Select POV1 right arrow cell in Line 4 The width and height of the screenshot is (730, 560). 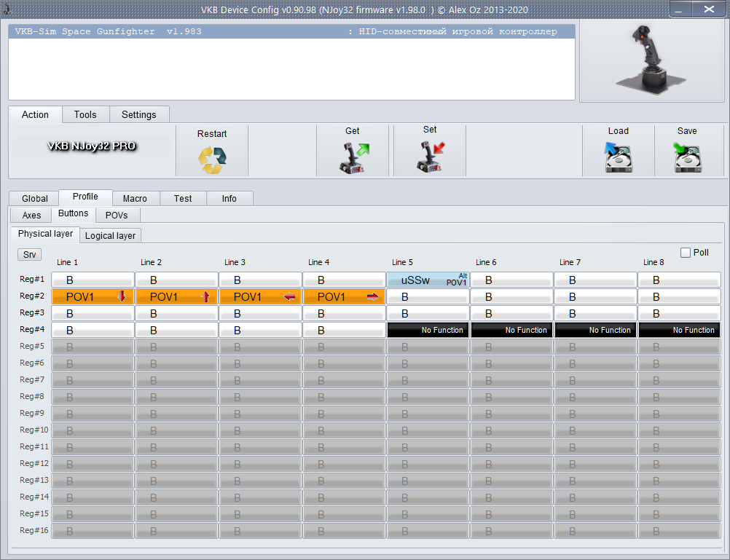point(345,296)
